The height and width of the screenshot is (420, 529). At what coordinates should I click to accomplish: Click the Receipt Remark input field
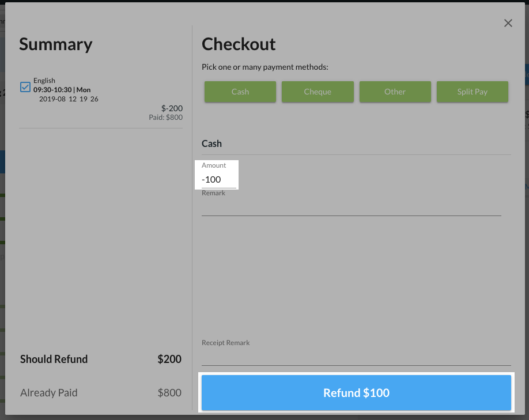[356, 357]
